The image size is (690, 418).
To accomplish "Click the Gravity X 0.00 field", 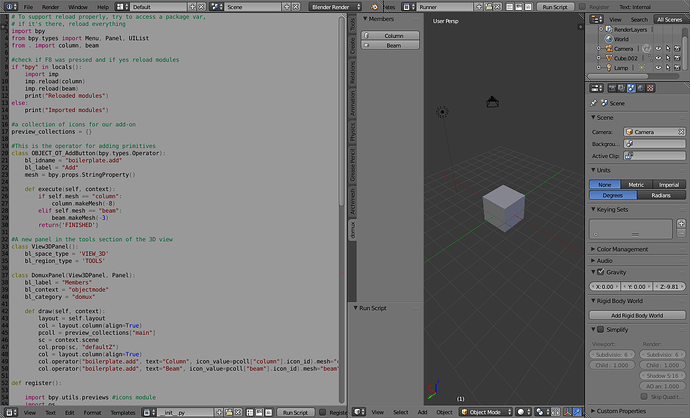I will (604, 286).
